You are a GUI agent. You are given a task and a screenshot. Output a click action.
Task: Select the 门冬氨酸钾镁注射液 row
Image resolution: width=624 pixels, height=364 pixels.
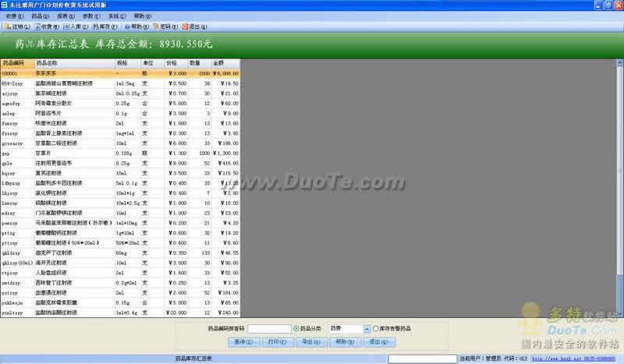[x=120, y=214]
